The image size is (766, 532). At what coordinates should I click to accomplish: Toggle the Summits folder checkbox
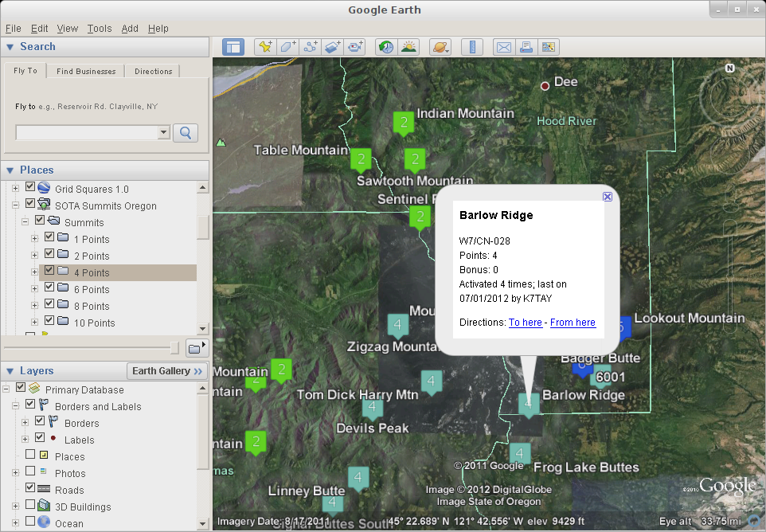40,220
